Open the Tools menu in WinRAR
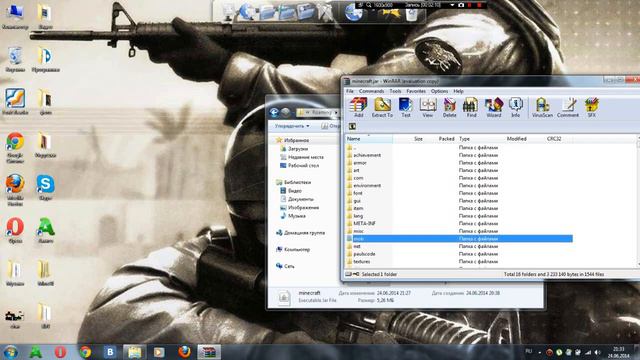This screenshot has height=360, width=640. coord(395,91)
